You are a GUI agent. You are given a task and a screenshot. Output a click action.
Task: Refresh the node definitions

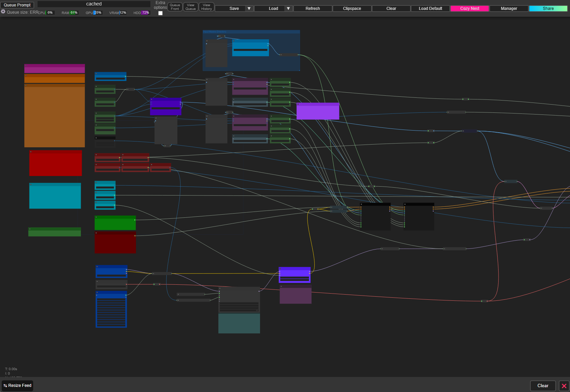coord(313,9)
